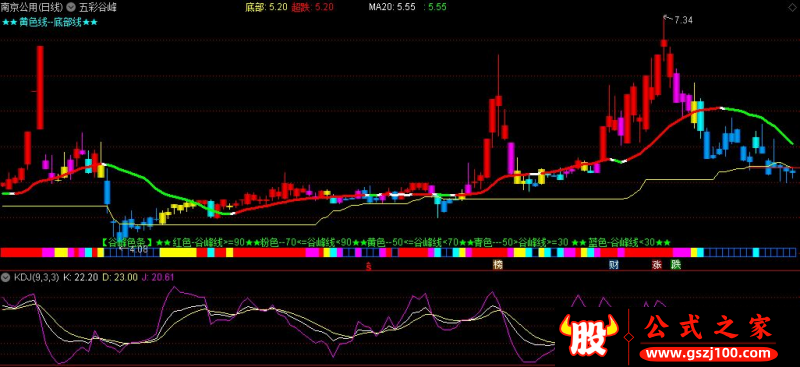Select the KDJ(9,3,3) indicator label
800x367 pixels.
click(36, 277)
